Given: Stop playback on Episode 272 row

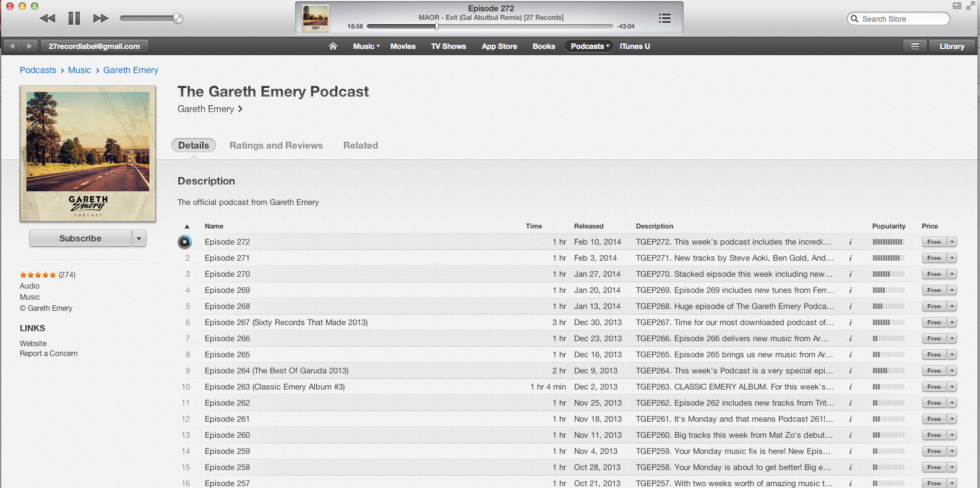Looking at the screenshot, I should [x=184, y=242].
